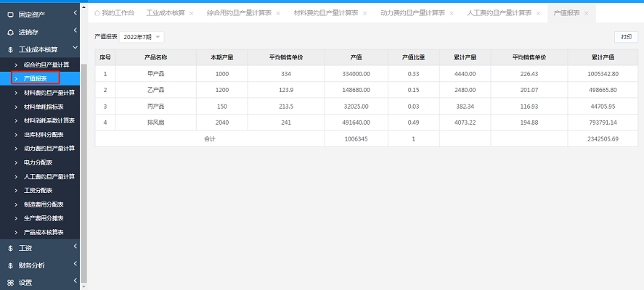This screenshot has width=644, height=290.
Task: Click the 打印 print button
Action: tap(627, 37)
